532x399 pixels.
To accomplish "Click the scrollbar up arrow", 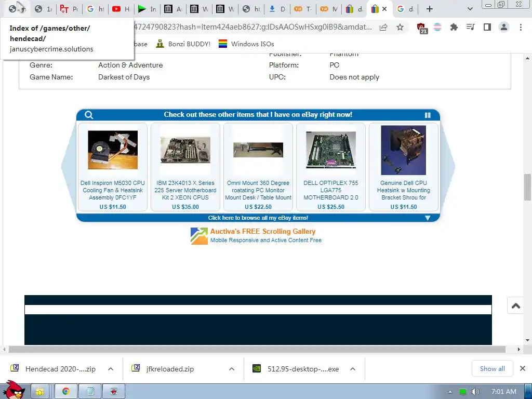I will click(x=527, y=58).
